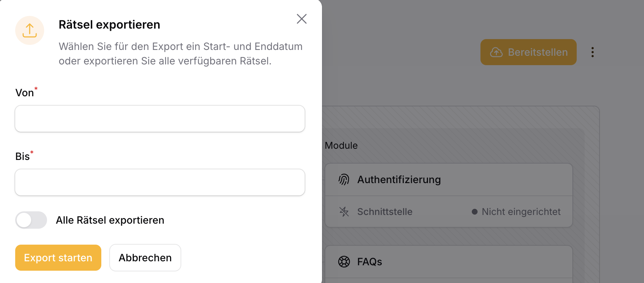Enable the Alle Rätsel exportieren toggle
Image resolution: width=644 pixels, height=283 pixels.
(31, 220)
